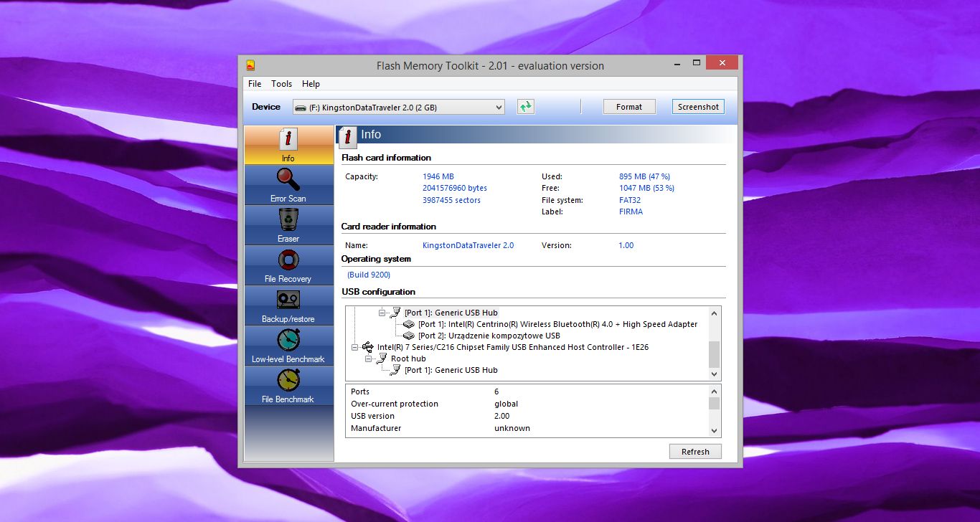Click the USB configuration scrollbar down arrow
This screenshot has width=980, height=522.
click(x=714, y=374)
